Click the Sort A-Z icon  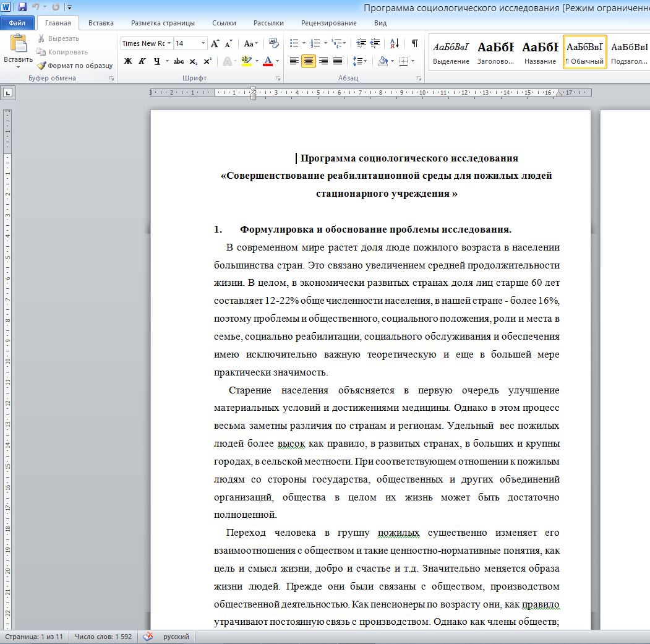pos(394,43)
